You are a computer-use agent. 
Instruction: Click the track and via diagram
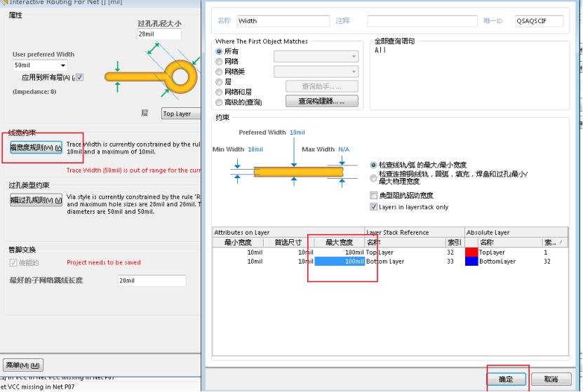(x=152, y=72)
